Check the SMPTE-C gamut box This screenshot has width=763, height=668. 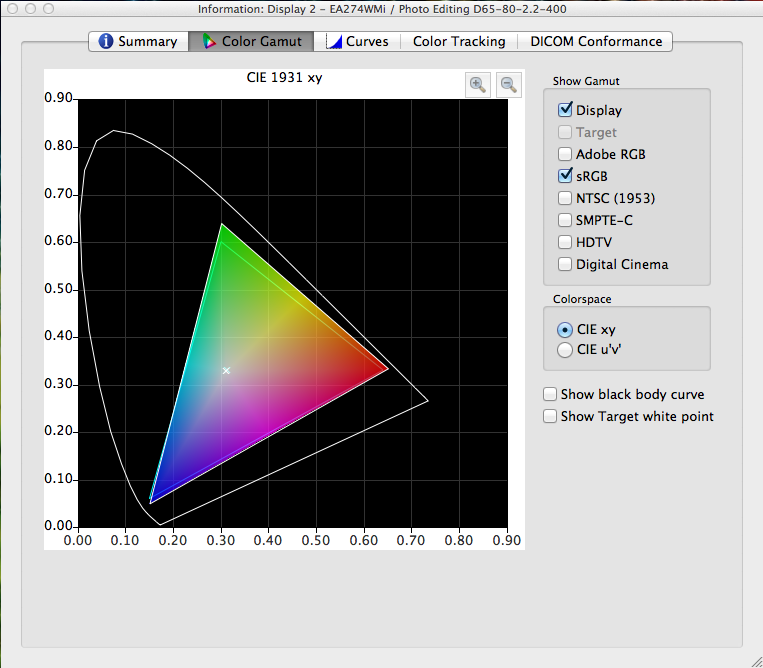coord(565,220)
